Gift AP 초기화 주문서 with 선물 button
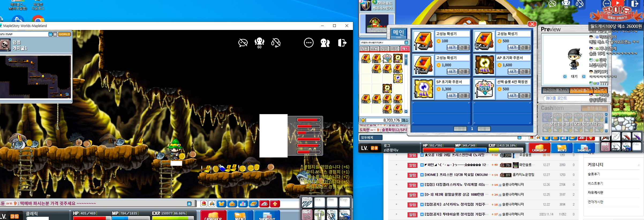This screenshot has height=220, width=644. click(525, 71)
